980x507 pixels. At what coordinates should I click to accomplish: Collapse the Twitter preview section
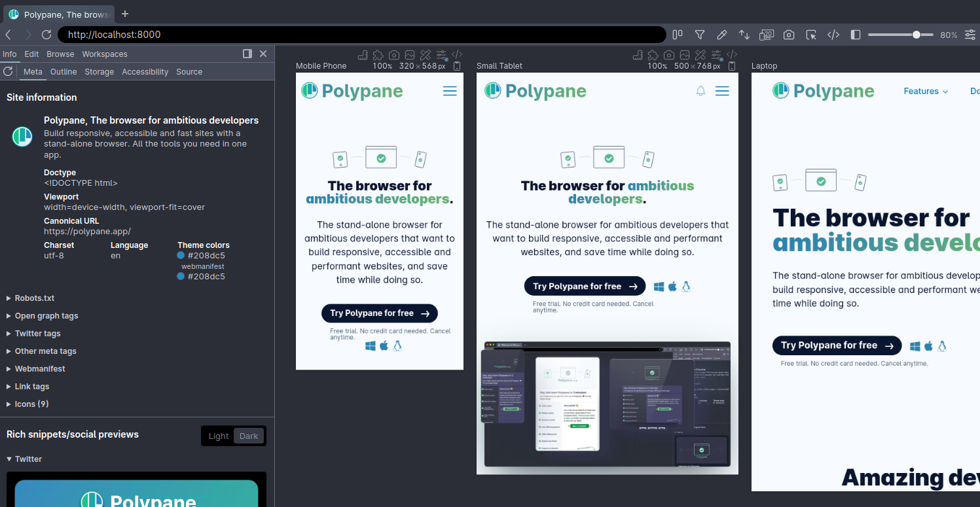(24, 459)
